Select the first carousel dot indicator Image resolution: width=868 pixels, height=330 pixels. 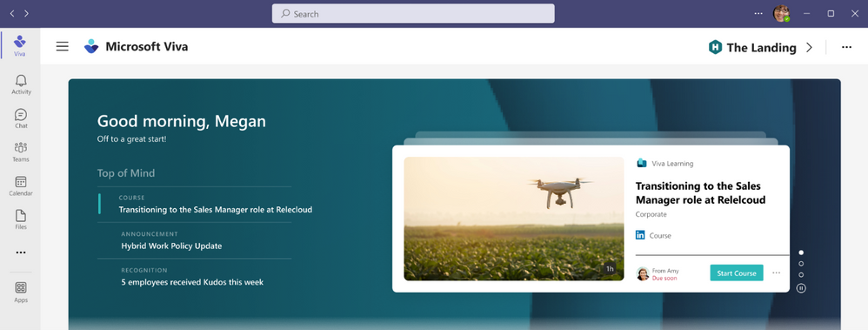(801, 253)
